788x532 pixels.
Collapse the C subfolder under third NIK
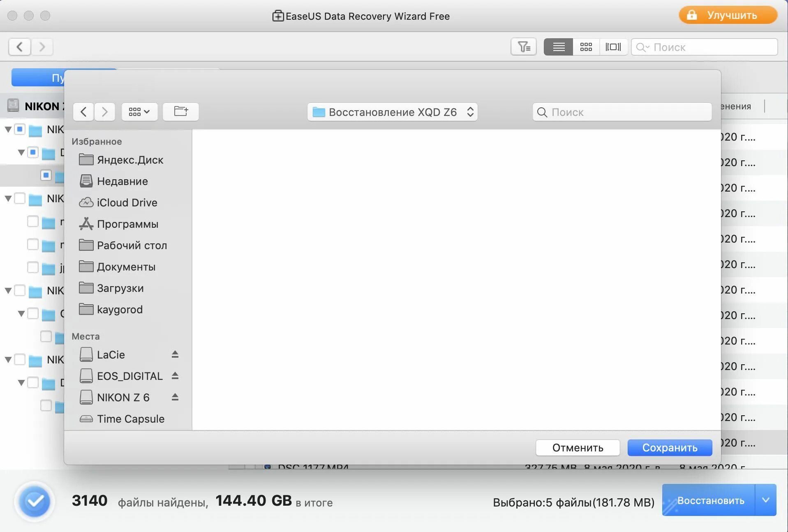click(x=21, y=314)
